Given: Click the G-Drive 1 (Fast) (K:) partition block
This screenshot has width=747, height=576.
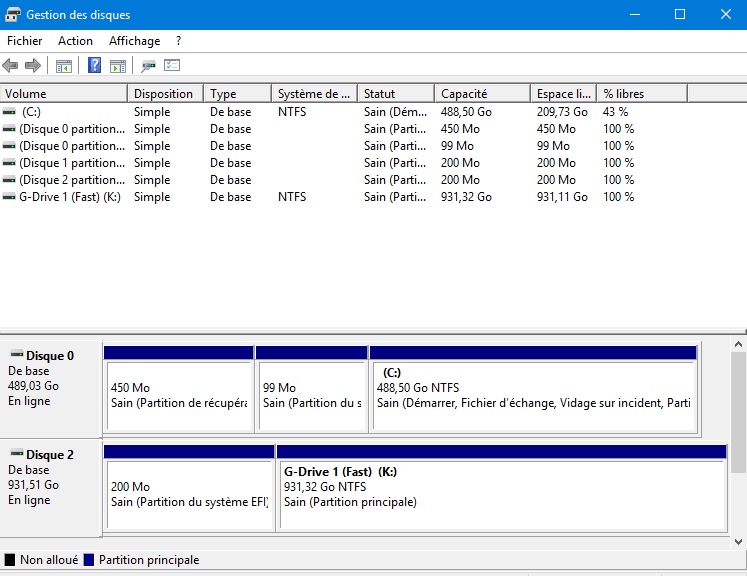Looking at the screenshot, I should click(x=500, y=486).
